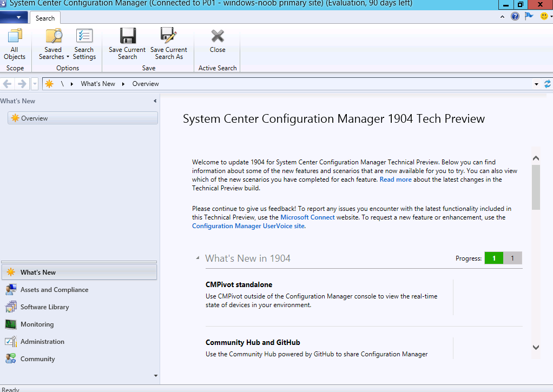This screenshot has height=392, width=553.
Task: Visit Configuration Manager UserVoice site link
Action: click(x=248, y=226)
